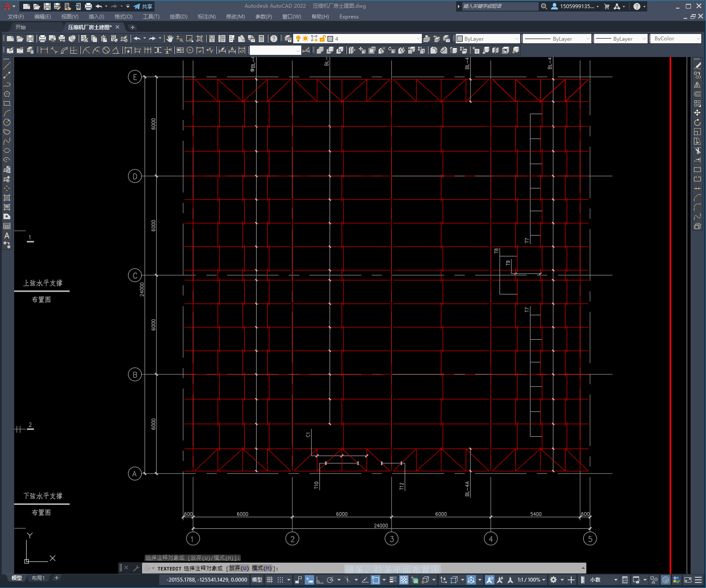Screen dimensions: 706x588
Task: Toggle snap mode in status bar
Action: tap(280, 580)
